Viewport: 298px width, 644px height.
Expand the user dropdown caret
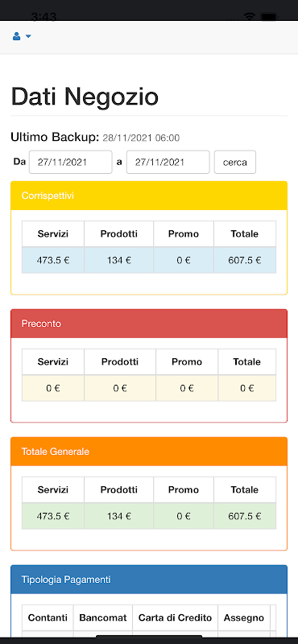28,36
